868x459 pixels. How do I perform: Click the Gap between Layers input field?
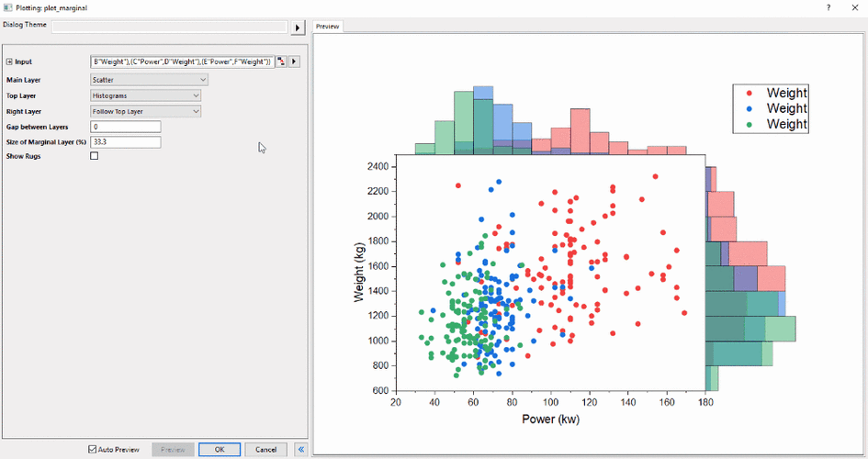coord(126,127)
